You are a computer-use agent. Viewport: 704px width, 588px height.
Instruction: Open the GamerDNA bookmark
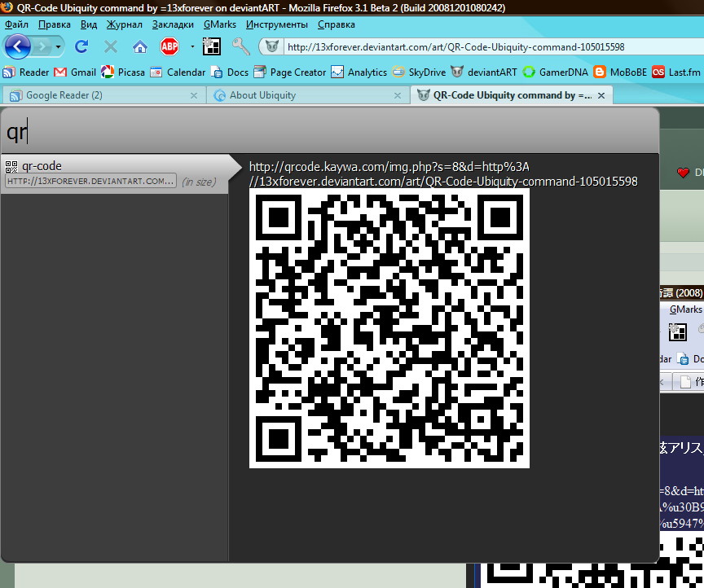click(556, 72)
